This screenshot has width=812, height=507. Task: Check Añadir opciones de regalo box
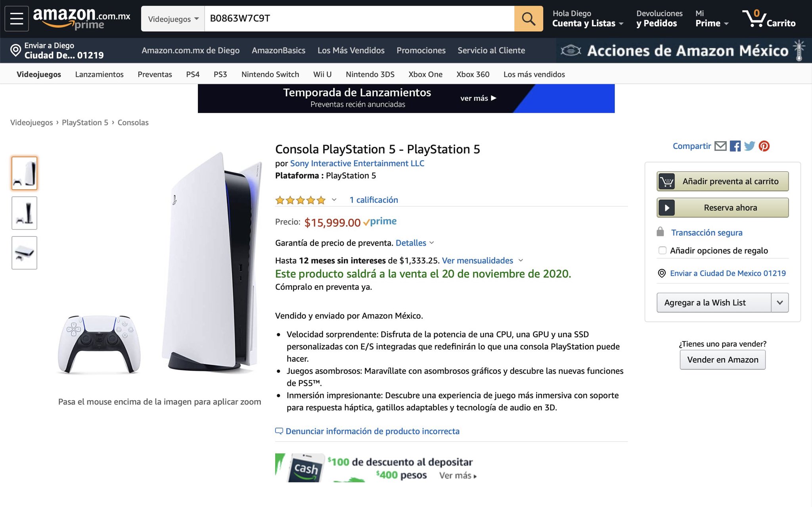(662, 250)
